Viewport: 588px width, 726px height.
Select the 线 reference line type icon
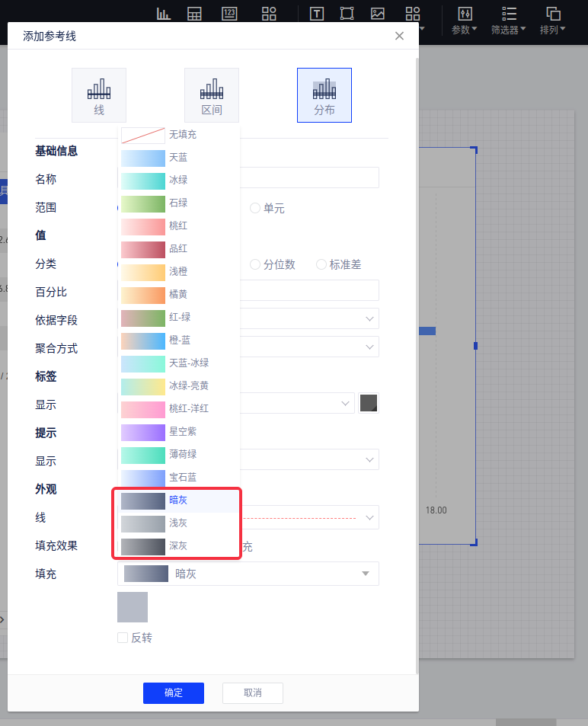pyautogui.click(x=99, y=95)
